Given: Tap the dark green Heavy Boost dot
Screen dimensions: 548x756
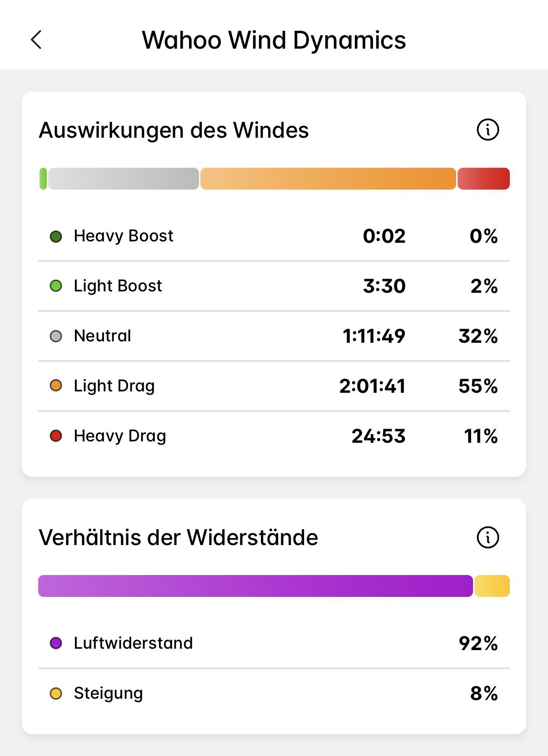Looking at the screenshot, I should [x=56, y=236].
